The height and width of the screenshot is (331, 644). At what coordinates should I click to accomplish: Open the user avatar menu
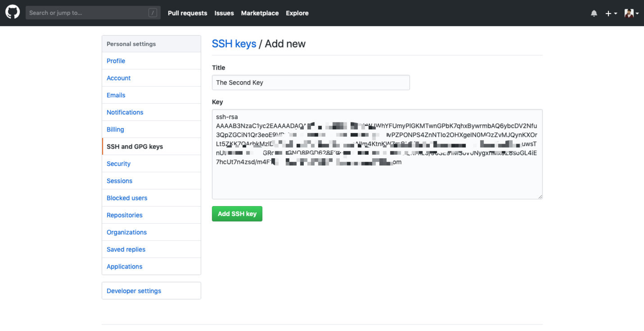(631, 14)
